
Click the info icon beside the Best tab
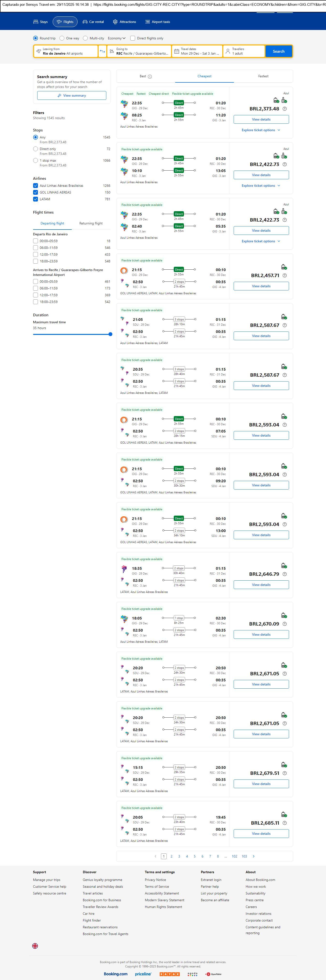pyautogui.click(x=150, y=76)
